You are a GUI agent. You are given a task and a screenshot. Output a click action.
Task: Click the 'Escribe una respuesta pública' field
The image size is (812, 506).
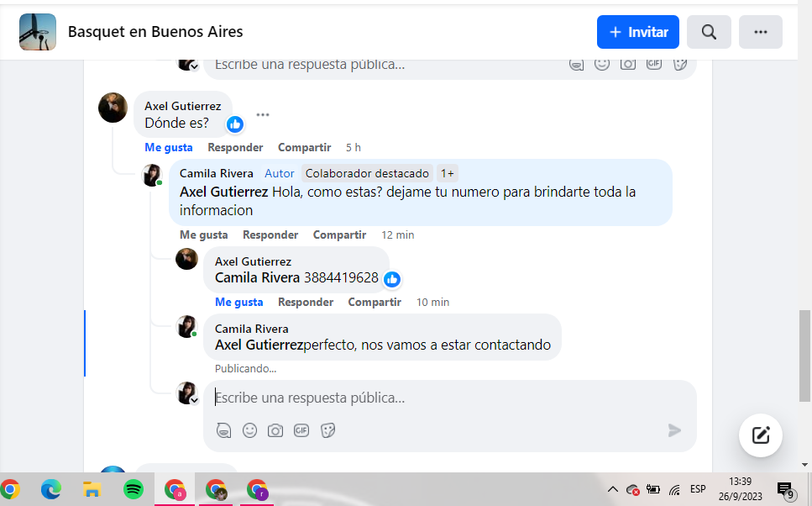(x=445, y=398)
